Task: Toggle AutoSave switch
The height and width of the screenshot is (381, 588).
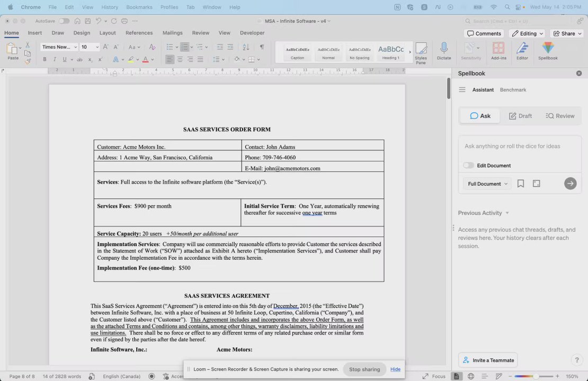Action: pyautogui.click(x=64, y=21)
